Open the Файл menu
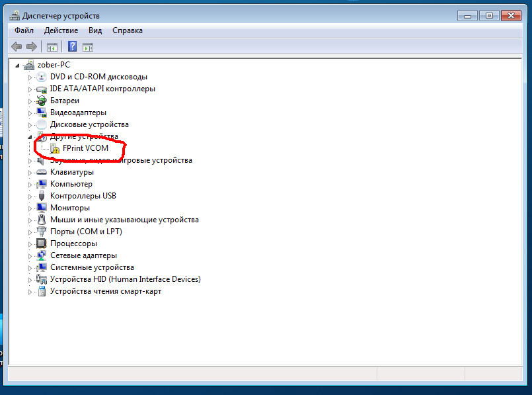The image size is (532, 395). click(x=24, y=30)
